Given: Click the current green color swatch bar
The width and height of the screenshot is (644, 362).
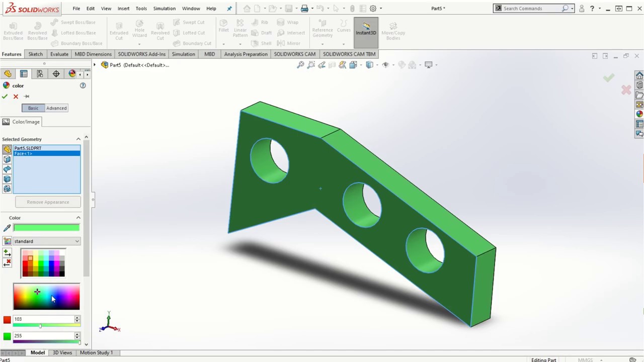Looking at the screenshot, I should (x=46, y=228).
